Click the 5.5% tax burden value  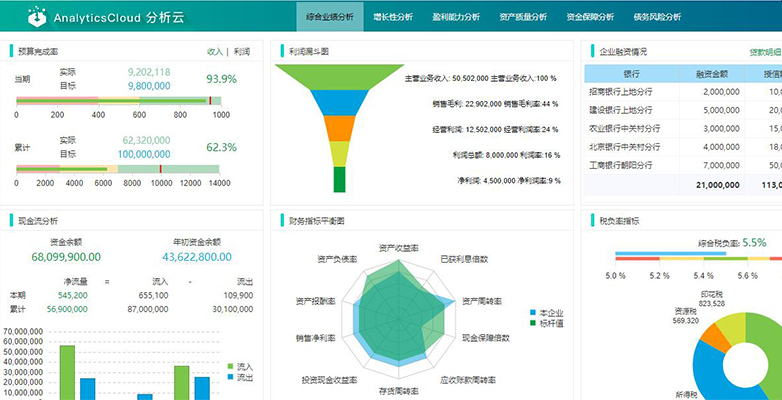754,243
